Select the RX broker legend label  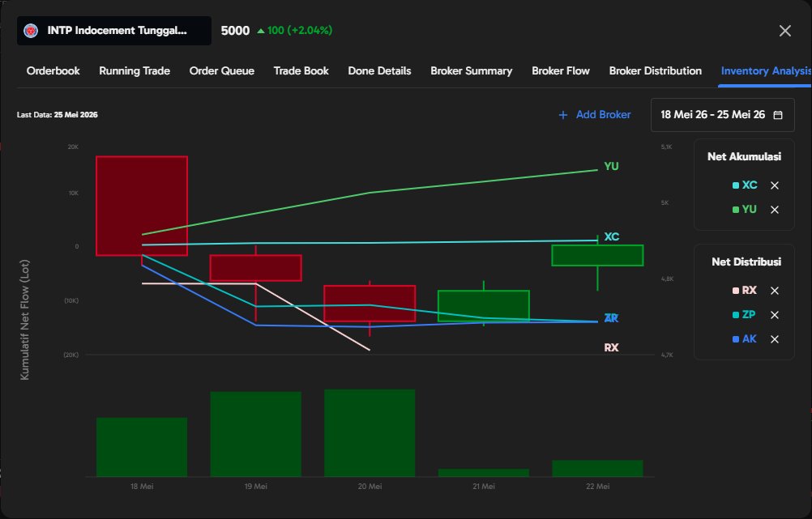click(750, 291)
